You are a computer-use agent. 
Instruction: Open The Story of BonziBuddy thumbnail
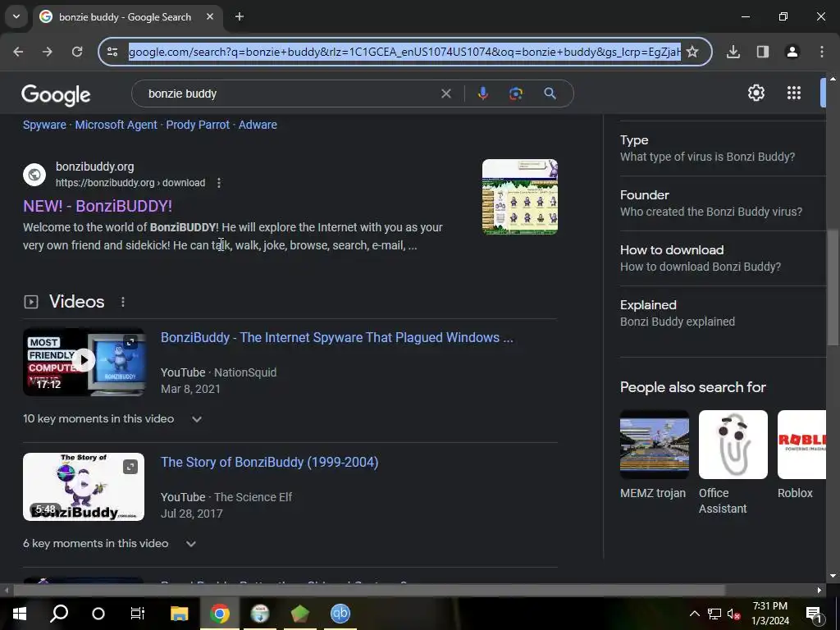(84, 487)
